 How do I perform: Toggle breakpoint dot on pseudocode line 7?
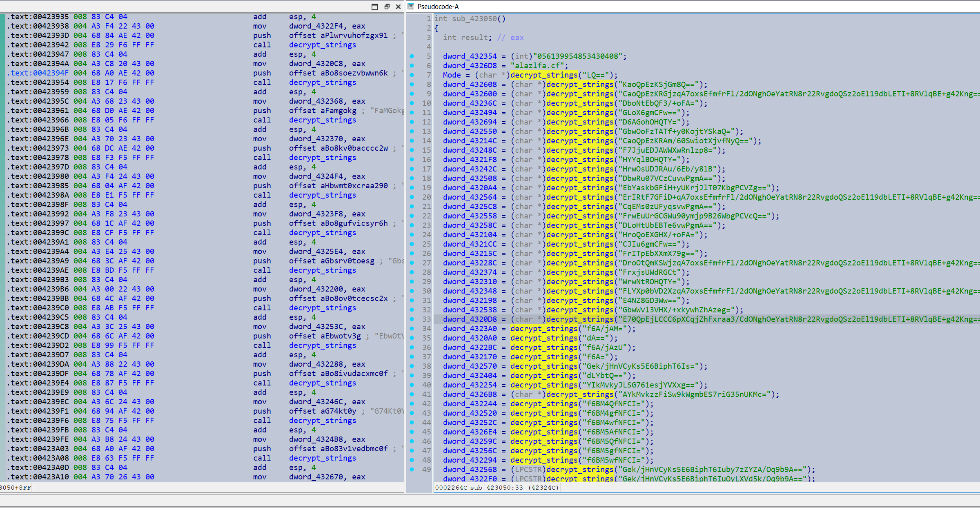pos(412,75)
